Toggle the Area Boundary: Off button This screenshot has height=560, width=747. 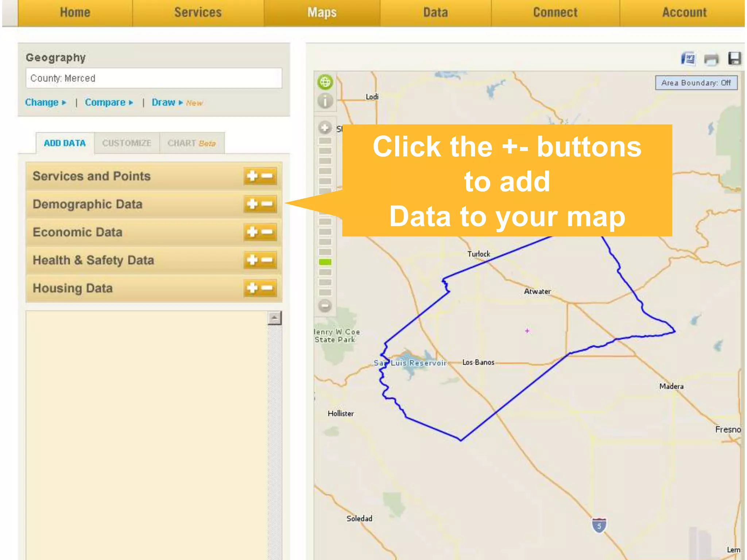point(696,83)
